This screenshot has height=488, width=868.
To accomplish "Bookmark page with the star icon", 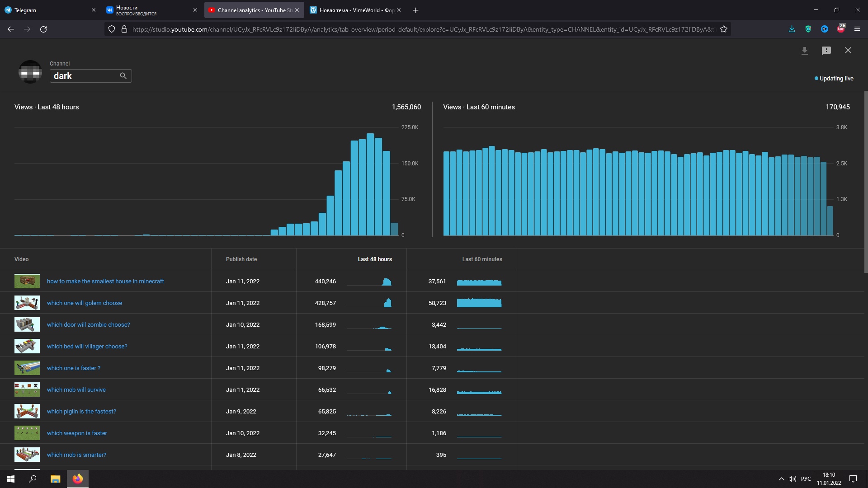I will point(723,29).
